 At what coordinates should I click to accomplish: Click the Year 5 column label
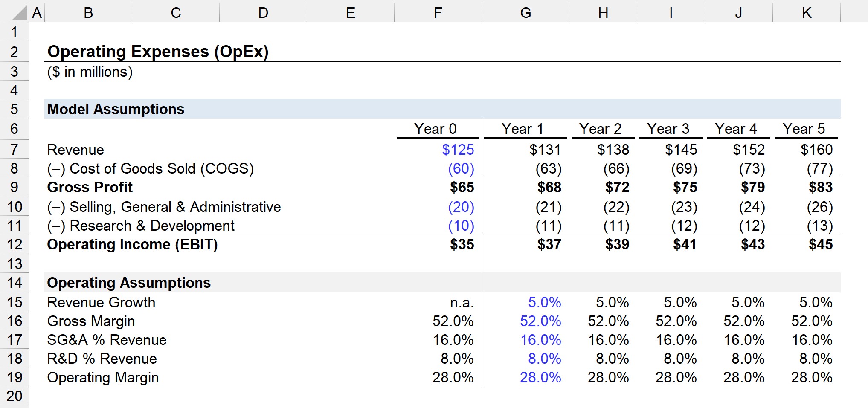click(x=804, y=129)
